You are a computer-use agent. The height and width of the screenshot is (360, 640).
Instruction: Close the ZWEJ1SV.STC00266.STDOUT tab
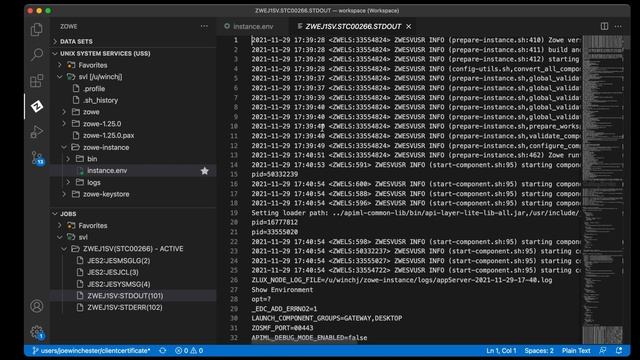click(x=409, y=27)
